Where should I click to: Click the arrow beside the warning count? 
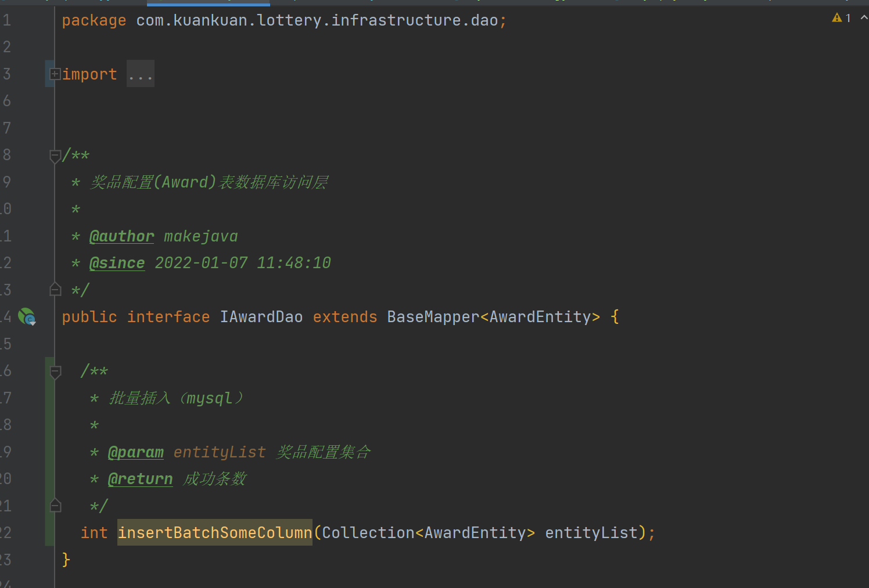click(x=864, y=18)
